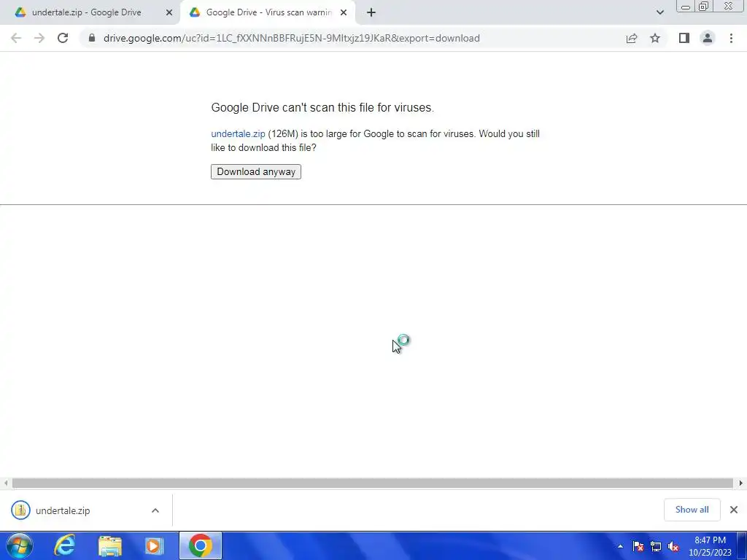Open a new browser tab

pyautogui.click(x=371, y=12)
